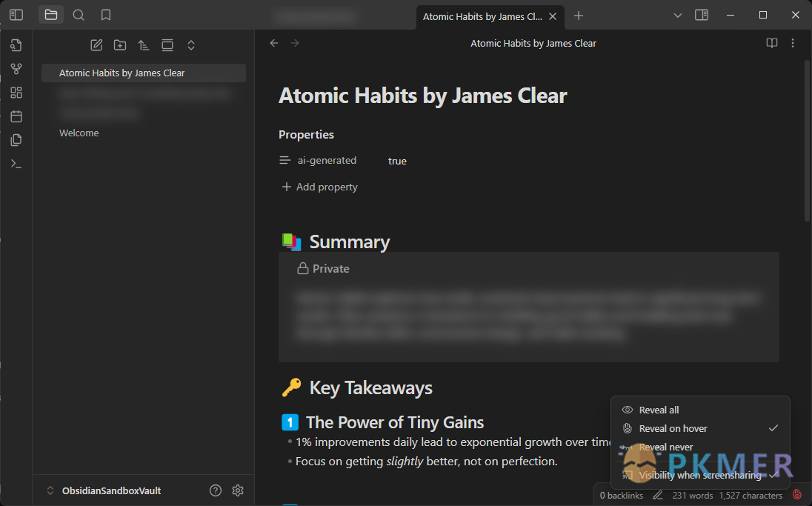Open the search pane icon
812x506 pixels.
click(79, 15)
